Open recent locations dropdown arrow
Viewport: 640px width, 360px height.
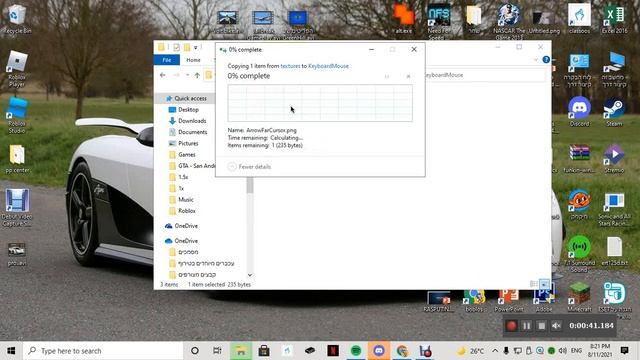[187, 75]
